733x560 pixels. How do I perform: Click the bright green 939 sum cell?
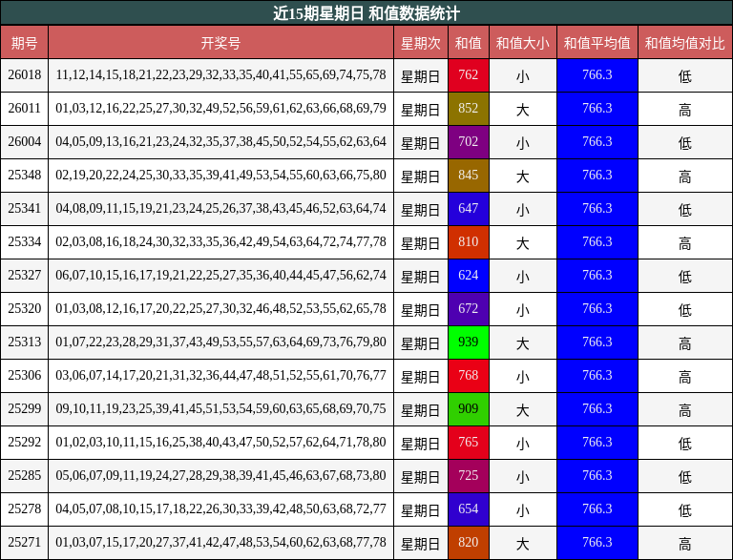(469, 342)
